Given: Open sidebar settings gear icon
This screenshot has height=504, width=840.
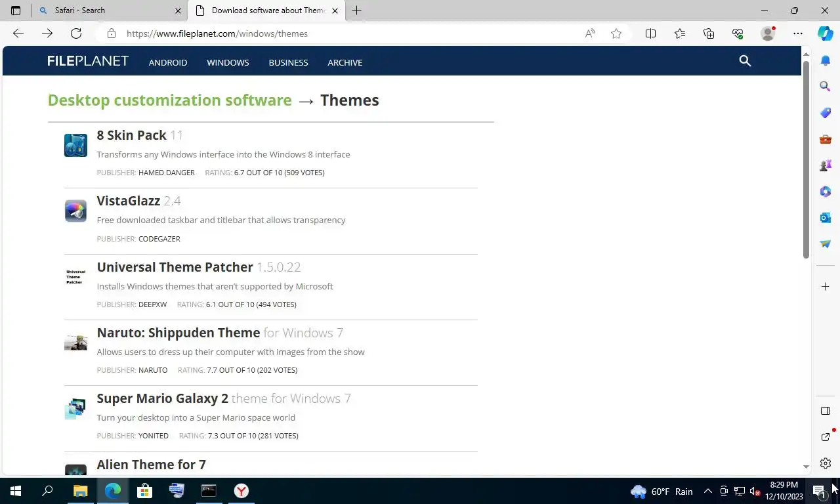Looking at the screenshot, I should point(826,463).
